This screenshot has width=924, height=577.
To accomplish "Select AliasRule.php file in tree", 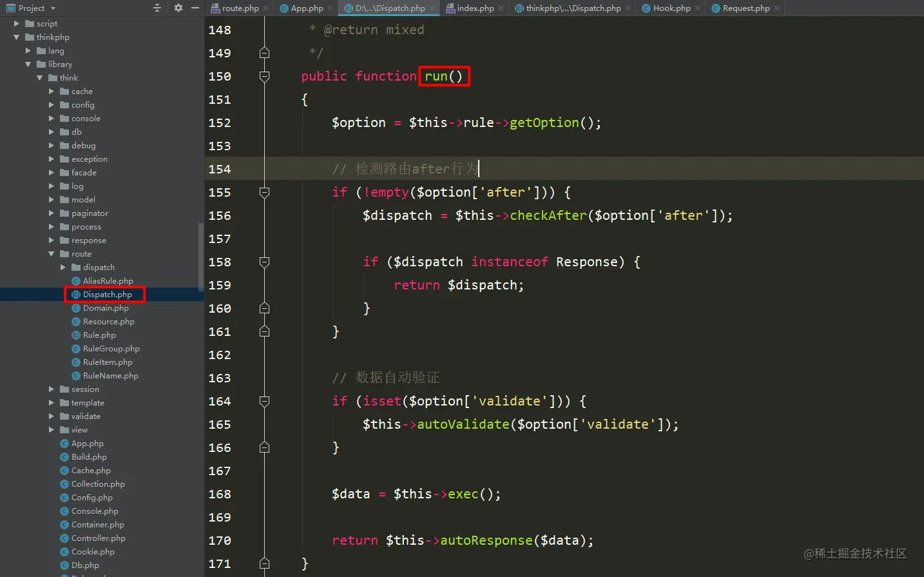I will (x=102, y=281).
